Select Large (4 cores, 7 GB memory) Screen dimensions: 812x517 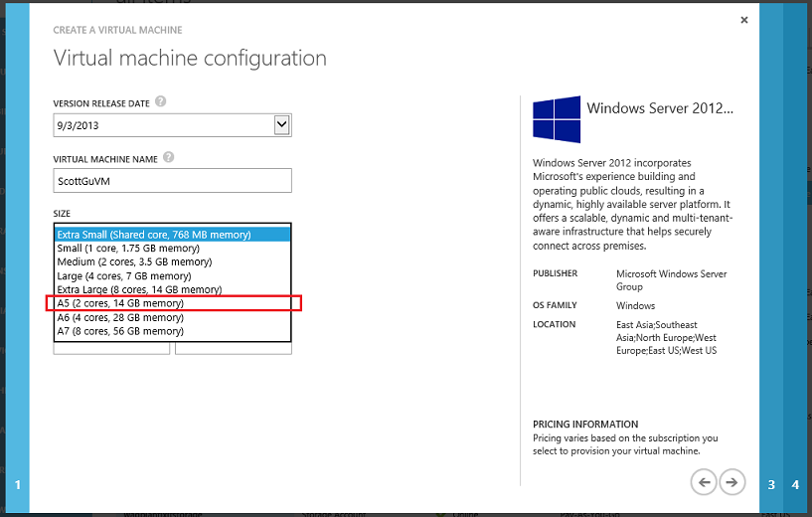pyautogui.click(x=173, y=276)
